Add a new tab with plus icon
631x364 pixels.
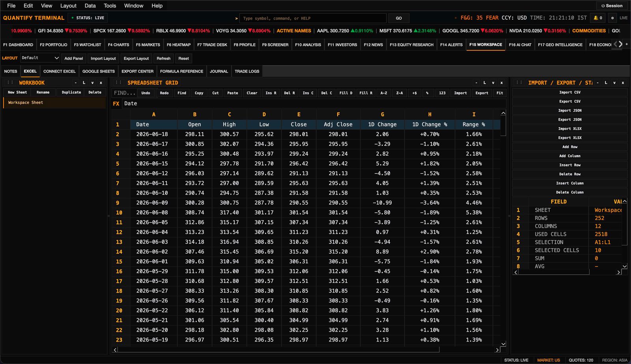click(x=627, y=44)
